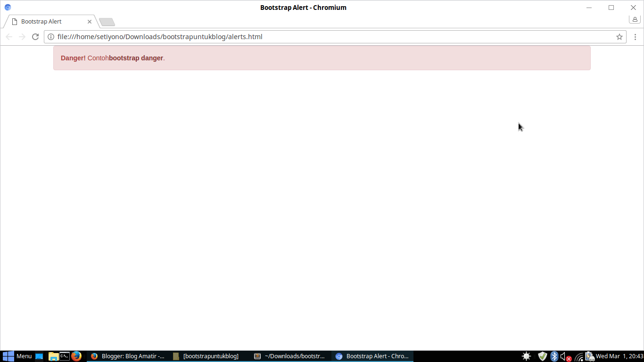This screenshot has height=362, width=644.
Task: Click the browser forward arrow
Action: point(22,37)
